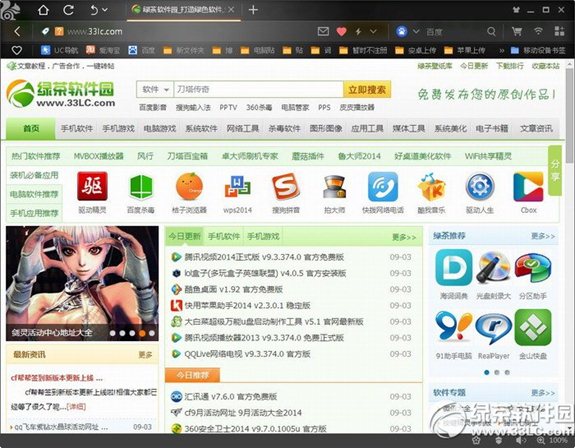Open the 文章资讯 navigation menu item
Image resolution: width=575 pixels, height=448 pixels.
[x=536, y=128]
